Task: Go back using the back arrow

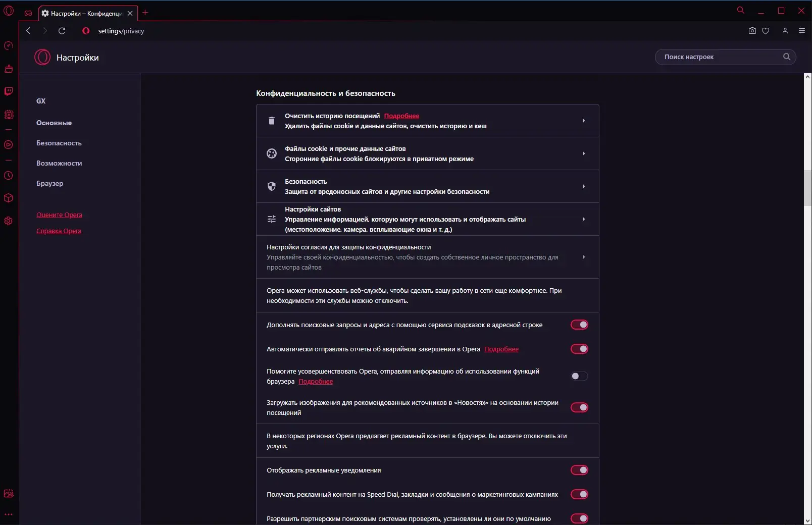Action: (28, 31)
